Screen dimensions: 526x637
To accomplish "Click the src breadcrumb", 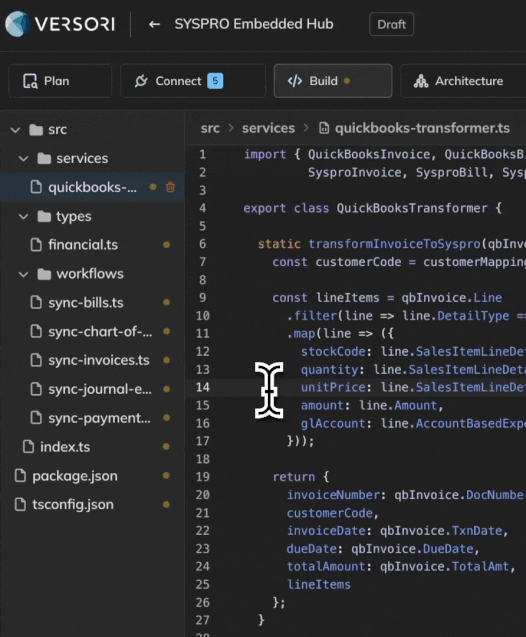I will [x=210, y=128].
